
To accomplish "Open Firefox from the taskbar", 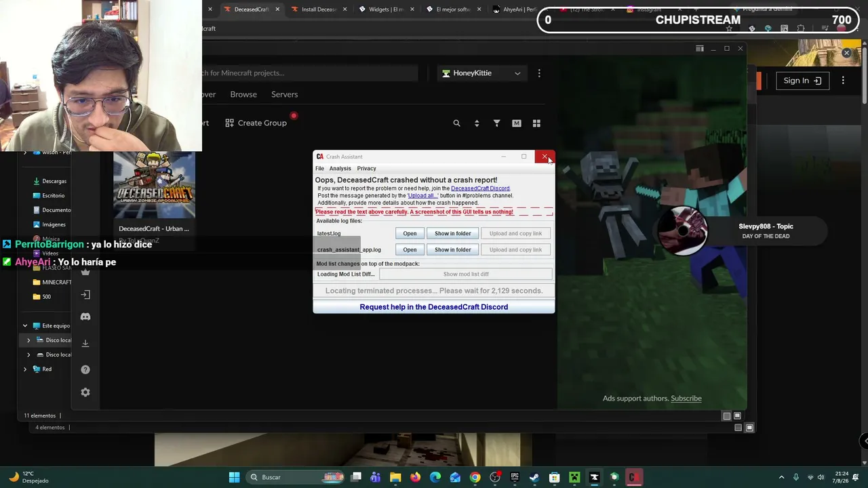I will pos(415,477).
